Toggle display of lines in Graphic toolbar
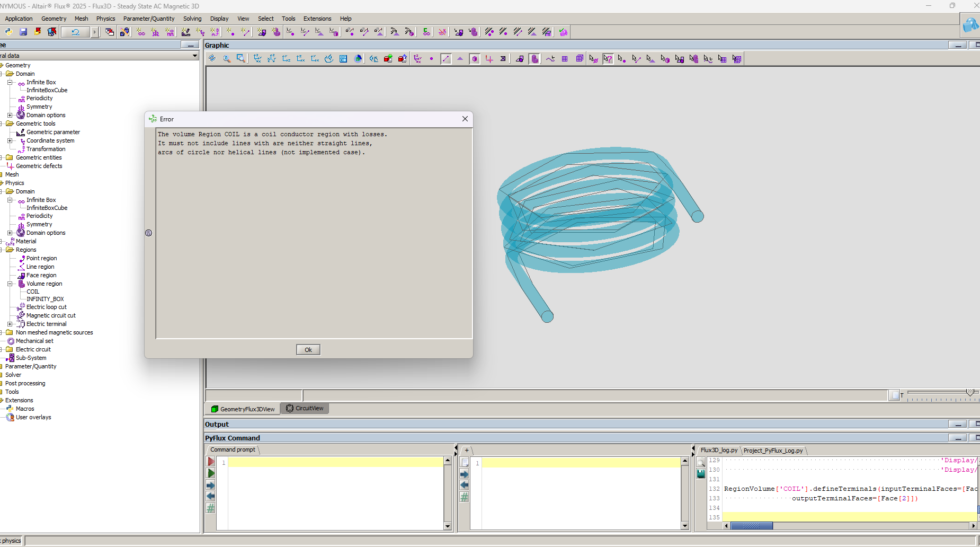This screenshot has width=980, height=547. [x=446, y=58]
